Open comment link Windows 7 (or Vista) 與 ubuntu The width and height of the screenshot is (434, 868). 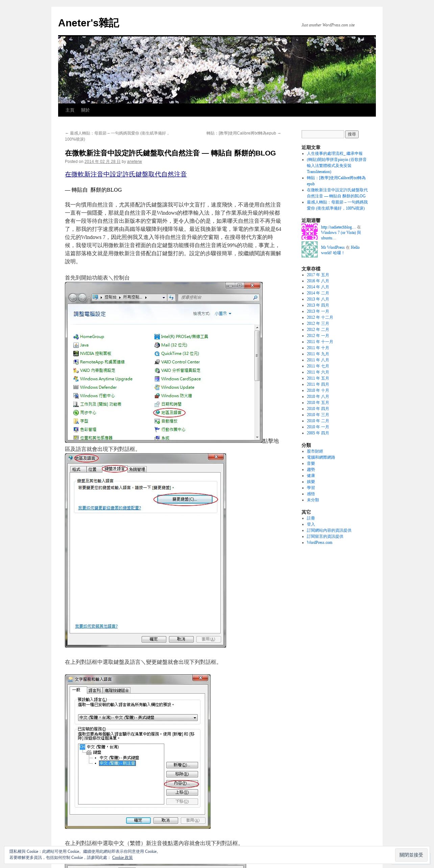pos(341,235)
